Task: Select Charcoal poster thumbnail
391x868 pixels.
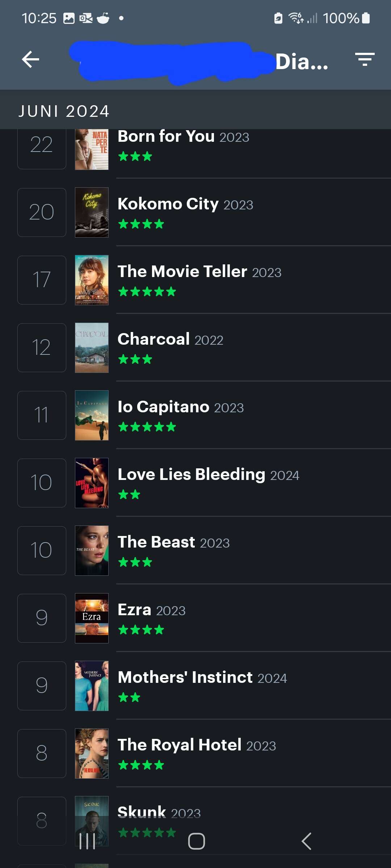Action: click(x=92, y=348)
